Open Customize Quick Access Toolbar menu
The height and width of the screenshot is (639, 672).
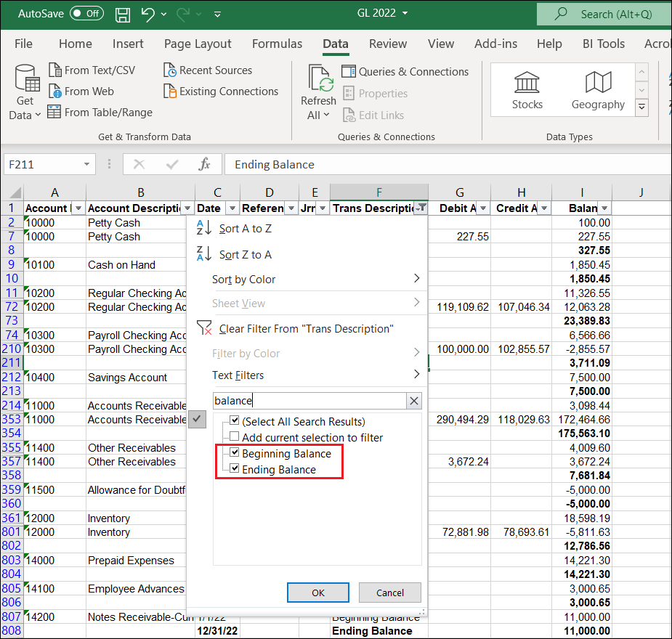point(218,15)
